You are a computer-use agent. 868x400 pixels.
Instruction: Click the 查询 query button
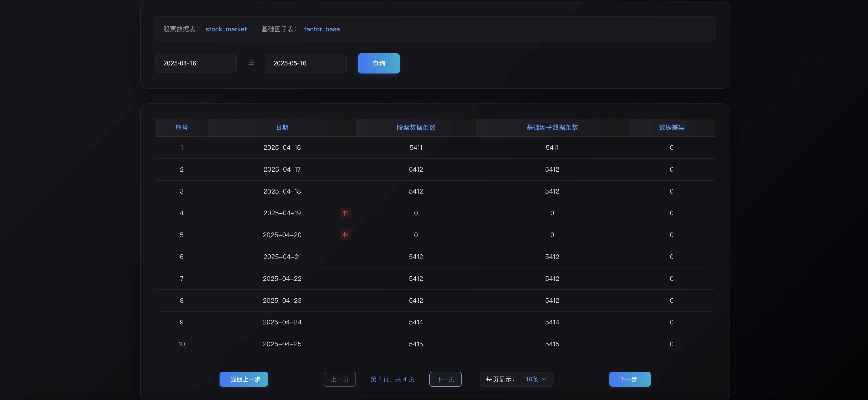coord(378,63)
